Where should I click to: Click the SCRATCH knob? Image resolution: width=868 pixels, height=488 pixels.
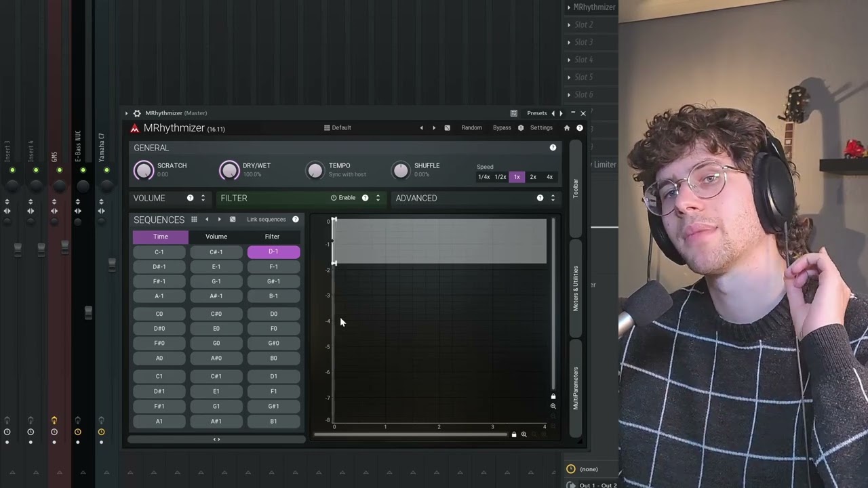144,170
